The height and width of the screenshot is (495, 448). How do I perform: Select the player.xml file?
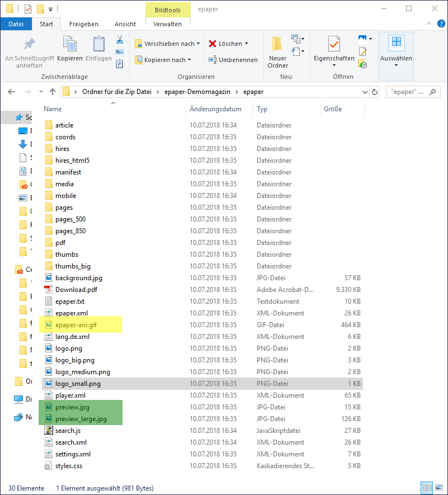pyautogui.click(x=70, y=395)
